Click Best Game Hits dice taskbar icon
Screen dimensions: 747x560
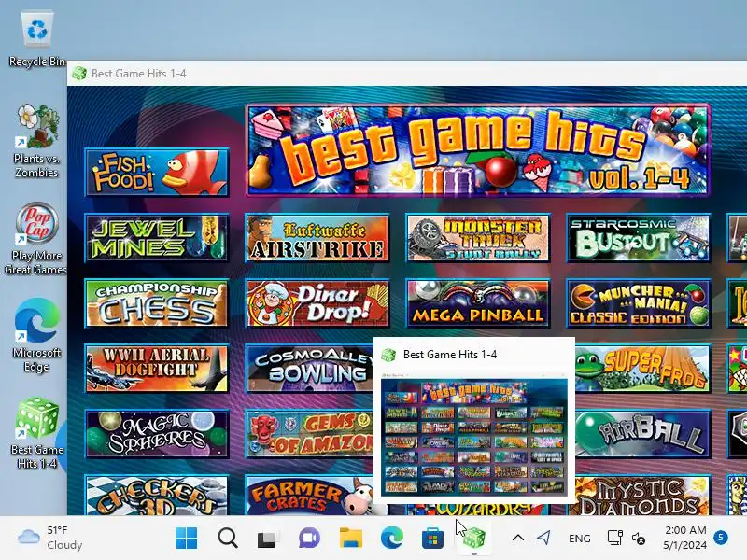[474, 539]
